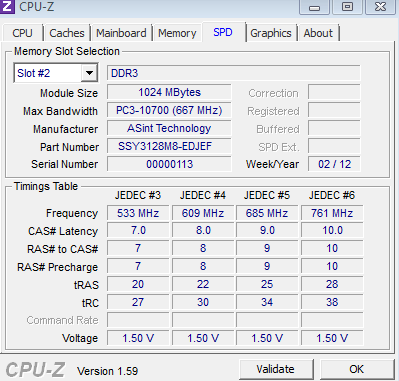The image size is (399, 381).
Task: Click the JEDEC #4 column header
Action: pos(203,195)
